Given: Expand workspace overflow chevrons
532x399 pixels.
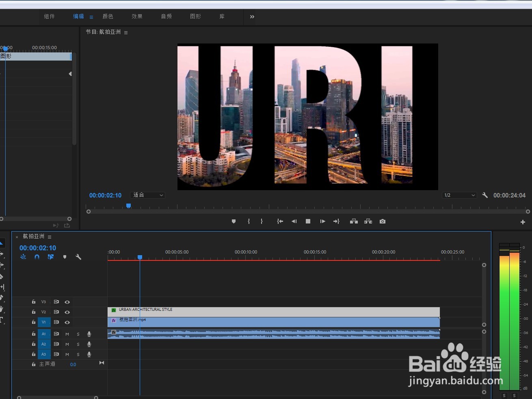Looking at the screenshot, I should pyautogui.click(x=252, y=17).
